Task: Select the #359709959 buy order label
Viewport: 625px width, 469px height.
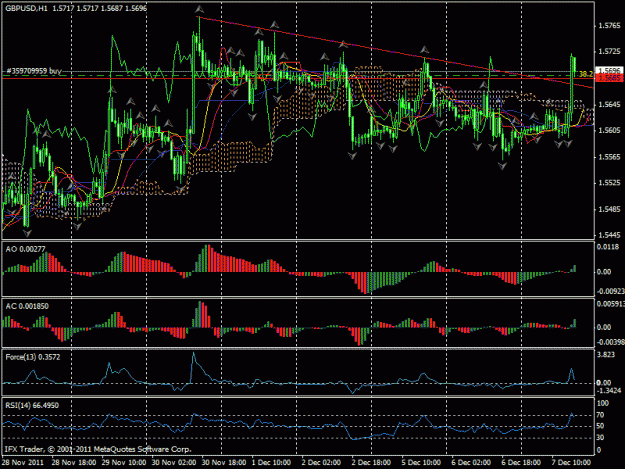Action: click(34, 71)
